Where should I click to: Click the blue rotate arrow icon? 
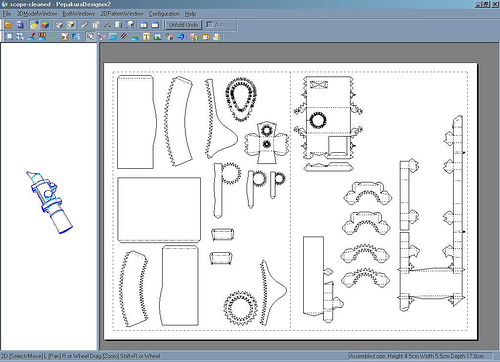[181, 37]
